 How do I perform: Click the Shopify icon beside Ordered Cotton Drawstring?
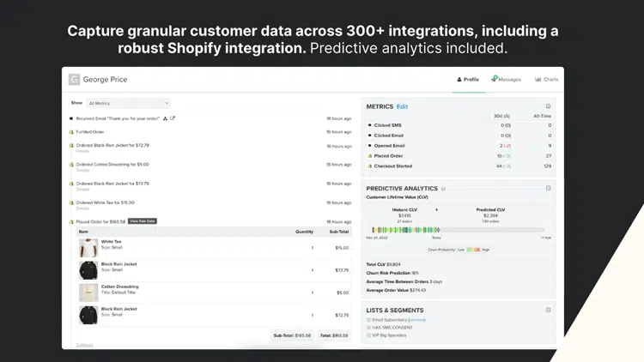coord(71,165)
